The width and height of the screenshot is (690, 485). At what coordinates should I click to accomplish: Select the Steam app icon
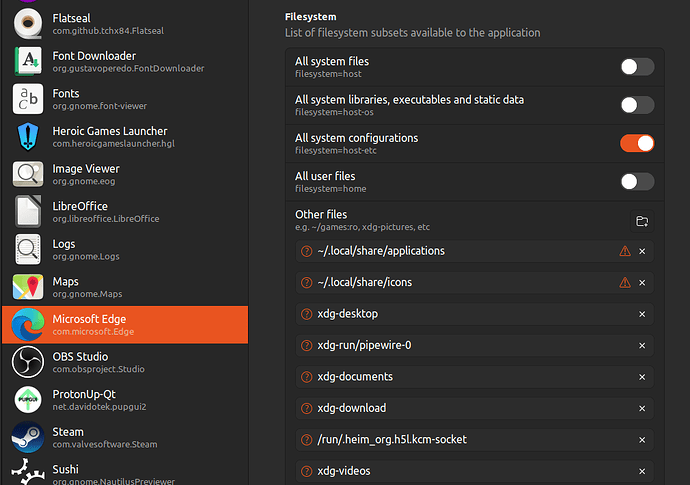tap(28, 437)
